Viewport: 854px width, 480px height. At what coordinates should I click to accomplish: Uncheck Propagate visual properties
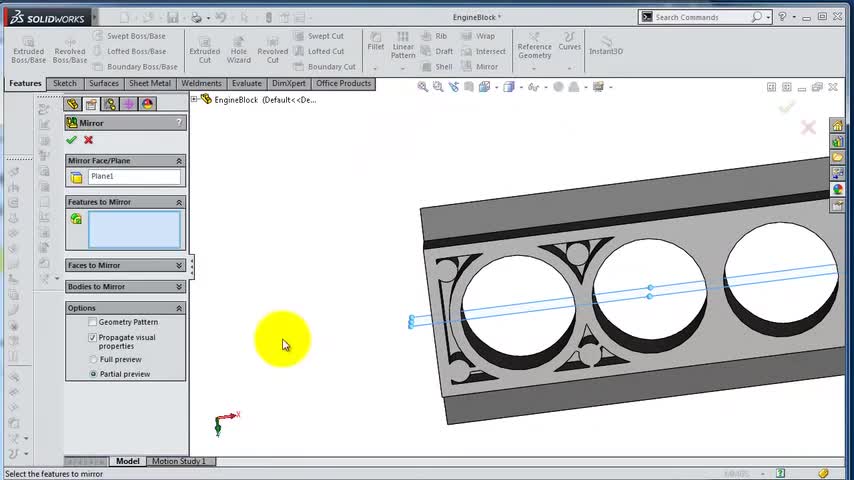tap(93, 338)
